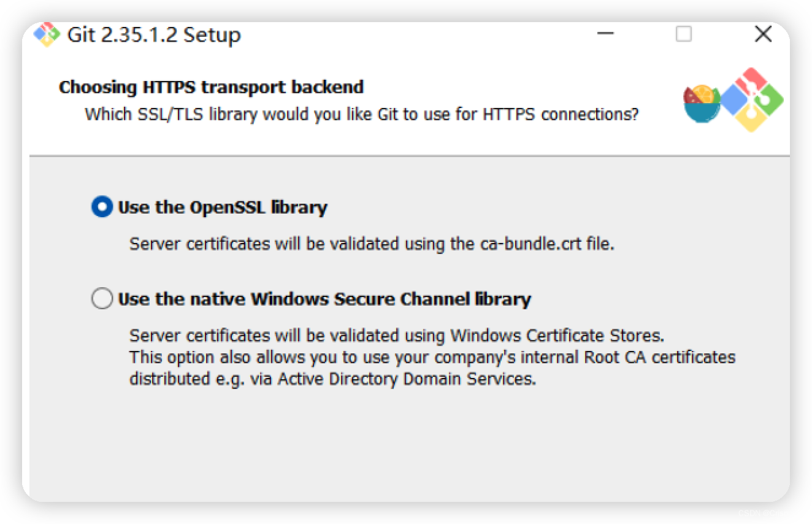The width and height of the screenshot is (812, 524).
Task: Click the ca-bundle.crt description text
Action: (372, 244)
